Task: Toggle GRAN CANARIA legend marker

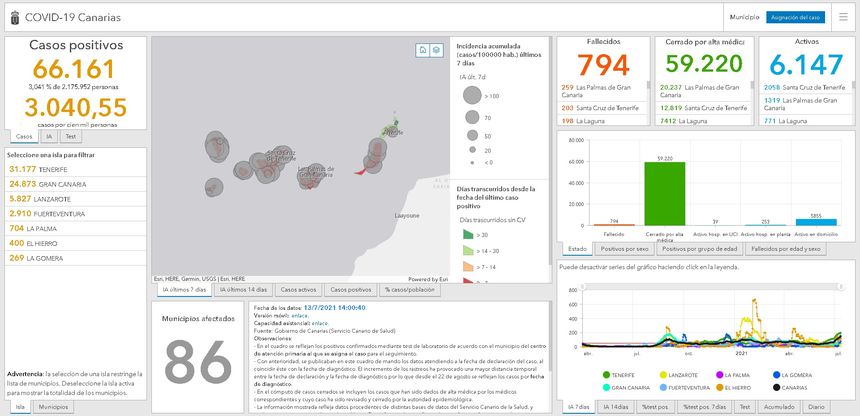Action: pyautogui.click(x=604, y=386)
